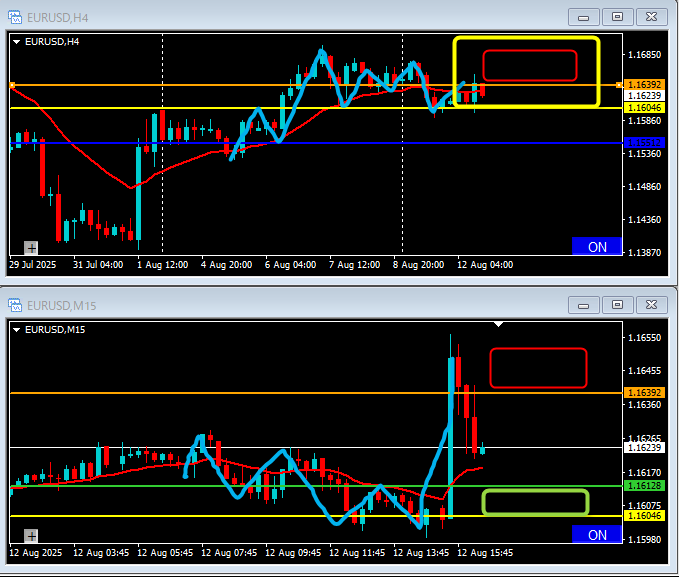Click the EURUSD,M15 title bar text
Image resolution: width=679 pixels, height=577 pixels.
click(61, 306)
